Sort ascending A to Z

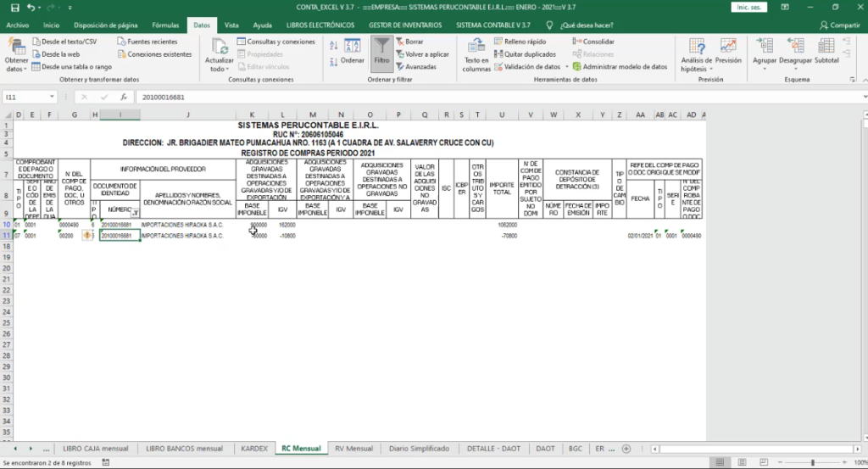pos(333,46)
